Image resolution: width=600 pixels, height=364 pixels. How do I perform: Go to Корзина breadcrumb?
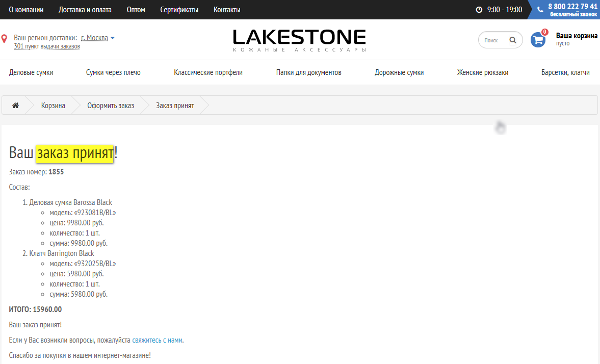53,105
